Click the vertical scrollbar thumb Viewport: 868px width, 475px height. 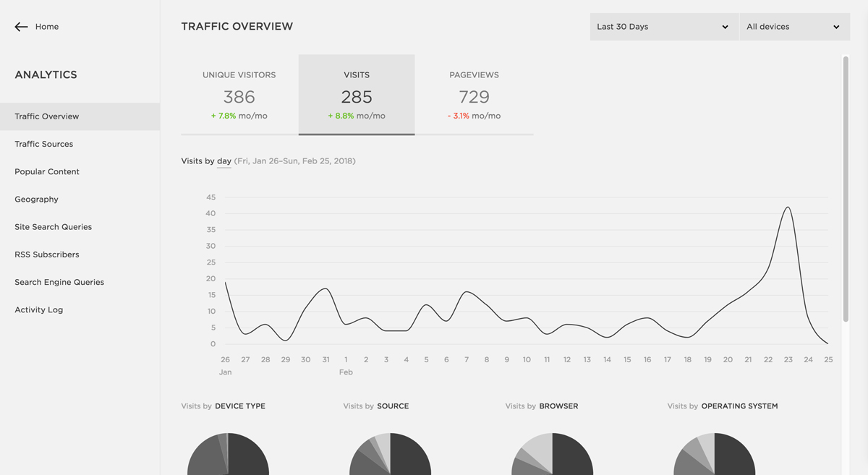pos(846,189)
